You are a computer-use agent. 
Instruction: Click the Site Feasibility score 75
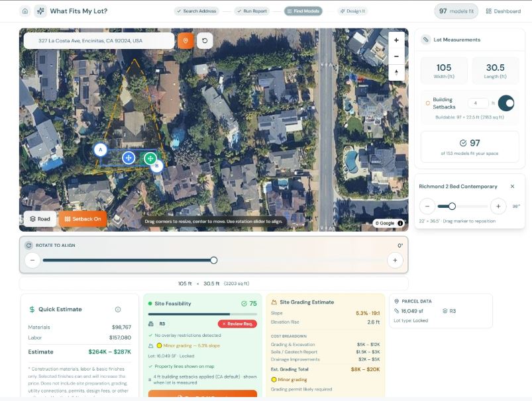coord(249,304)
